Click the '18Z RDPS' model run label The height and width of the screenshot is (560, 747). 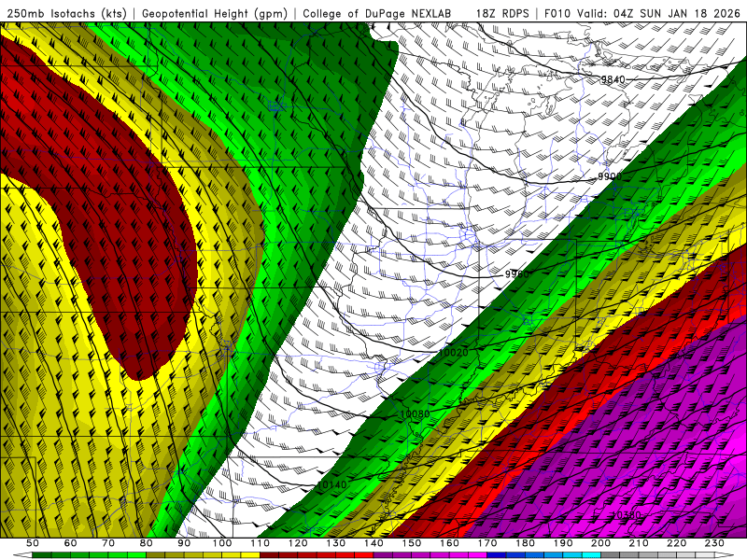click(502, 13)
